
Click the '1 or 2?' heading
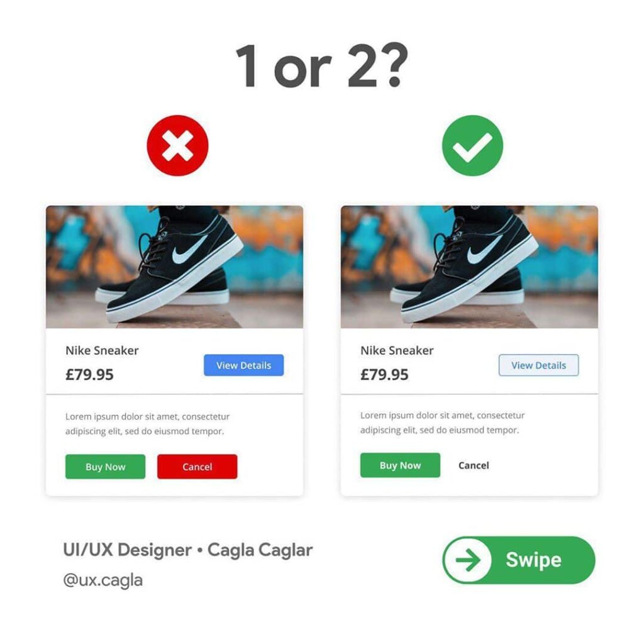pyautogui.click(x=323, y=65)
